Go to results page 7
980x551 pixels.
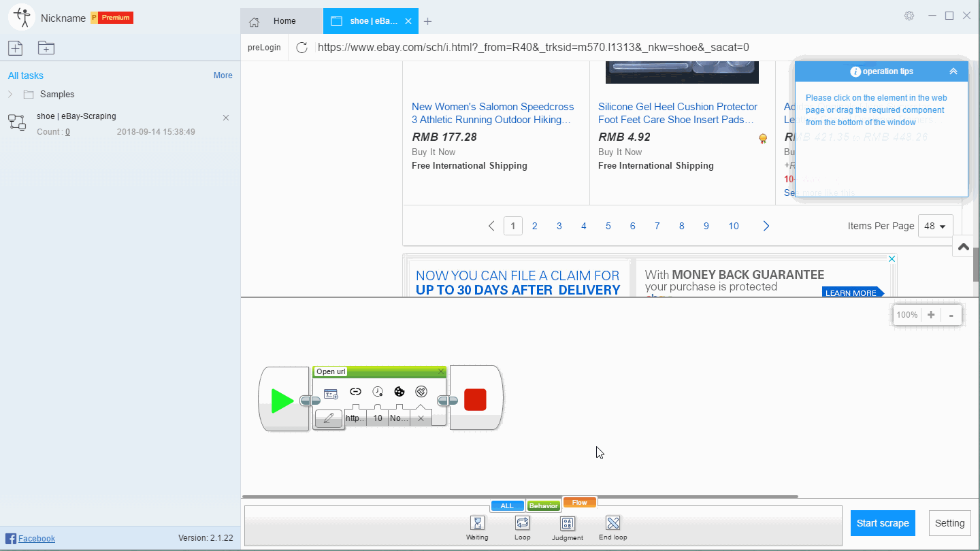point(657,226)
